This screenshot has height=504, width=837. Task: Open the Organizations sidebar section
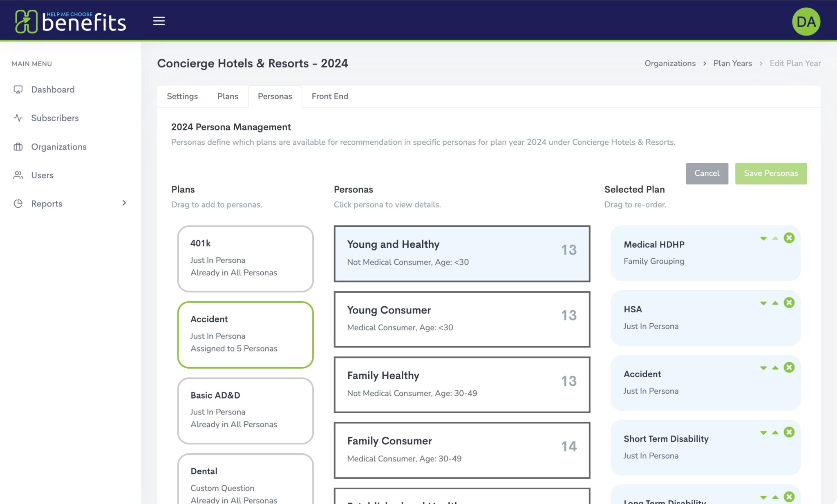point(59,146)
